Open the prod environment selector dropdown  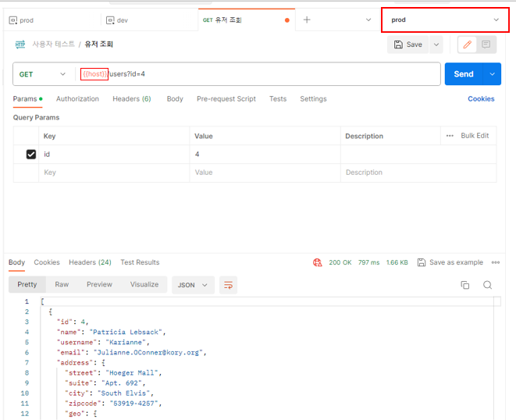[x=445, y=20]
